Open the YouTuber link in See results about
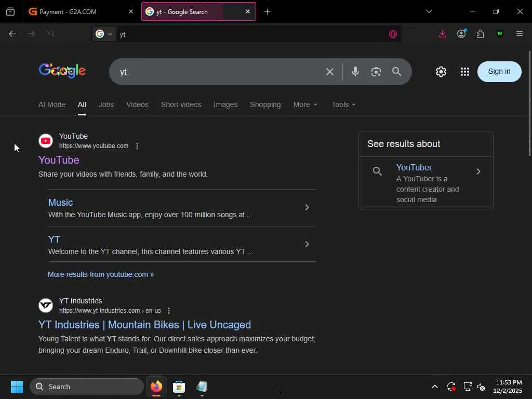This screenshot has height=399, width=532. (x=414, y=168)
